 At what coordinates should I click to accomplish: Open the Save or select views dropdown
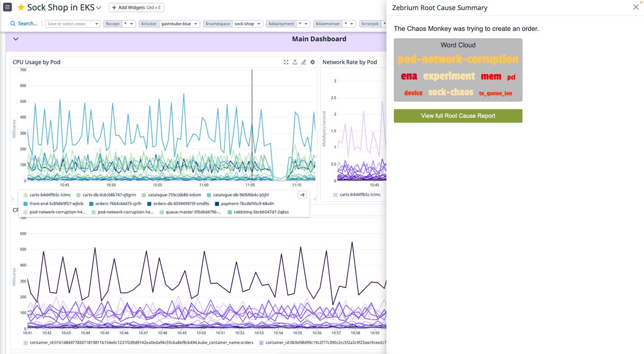(72, 24)
